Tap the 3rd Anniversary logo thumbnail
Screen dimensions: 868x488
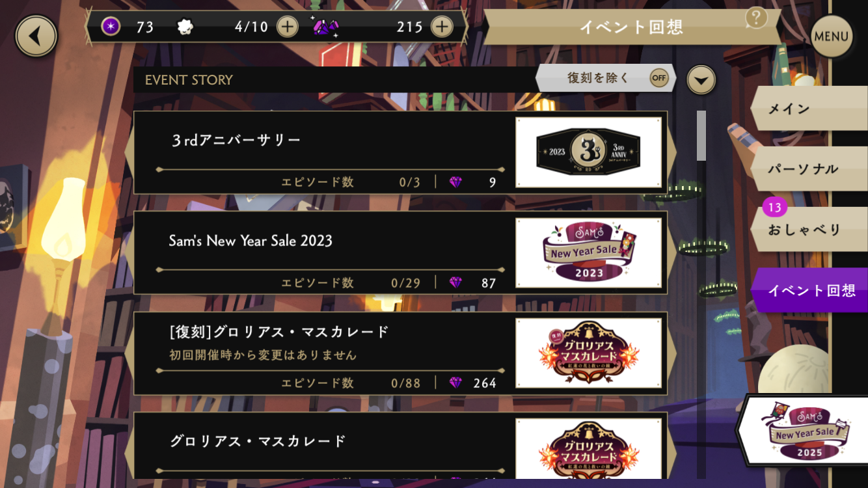click(x=589, y=152)
